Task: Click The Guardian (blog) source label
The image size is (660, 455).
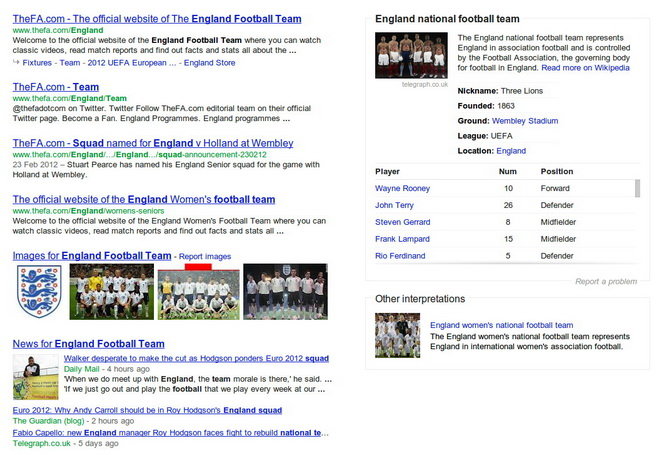Action: click(x=48, y=420)
